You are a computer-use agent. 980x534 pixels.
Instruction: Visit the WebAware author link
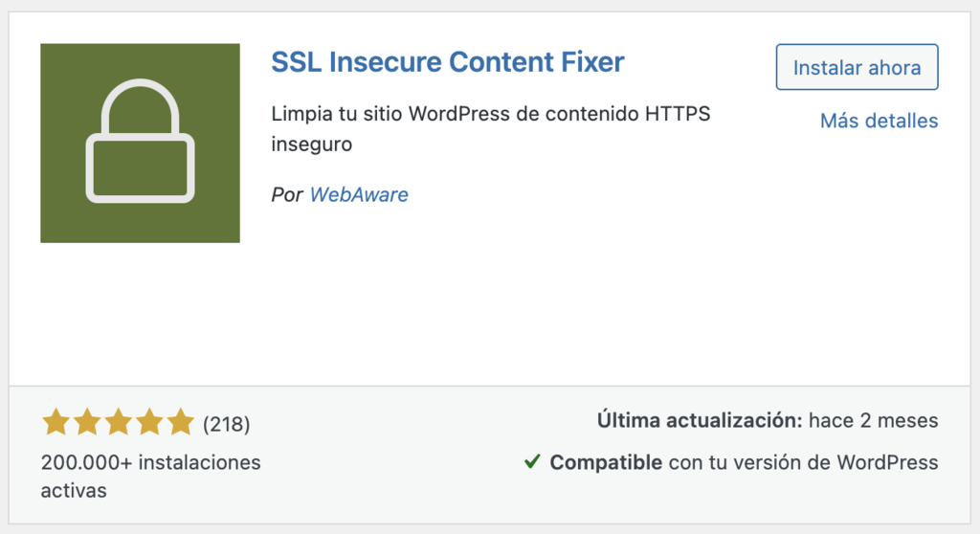[359, 194]
